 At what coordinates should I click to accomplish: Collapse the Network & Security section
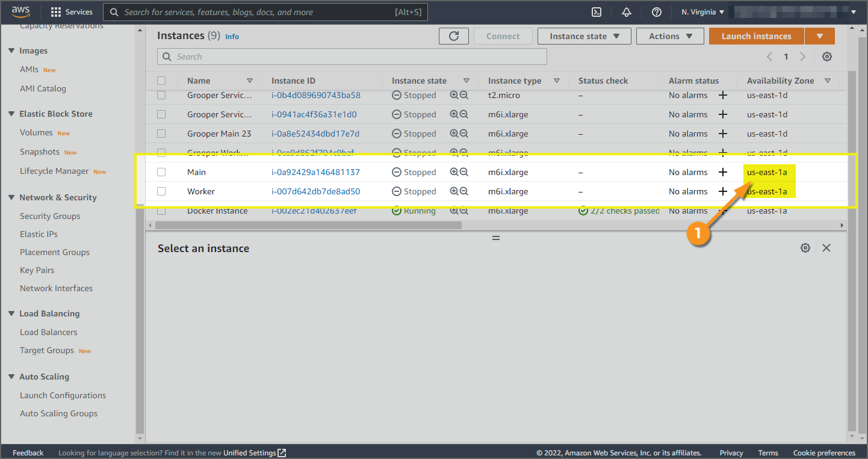(x=11, y=197)
